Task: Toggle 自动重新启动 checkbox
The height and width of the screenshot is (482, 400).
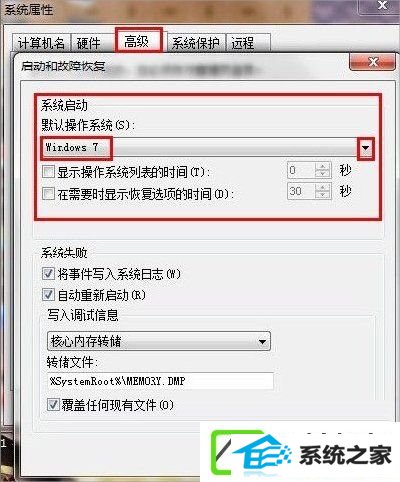Action: [x=48, y=295]
